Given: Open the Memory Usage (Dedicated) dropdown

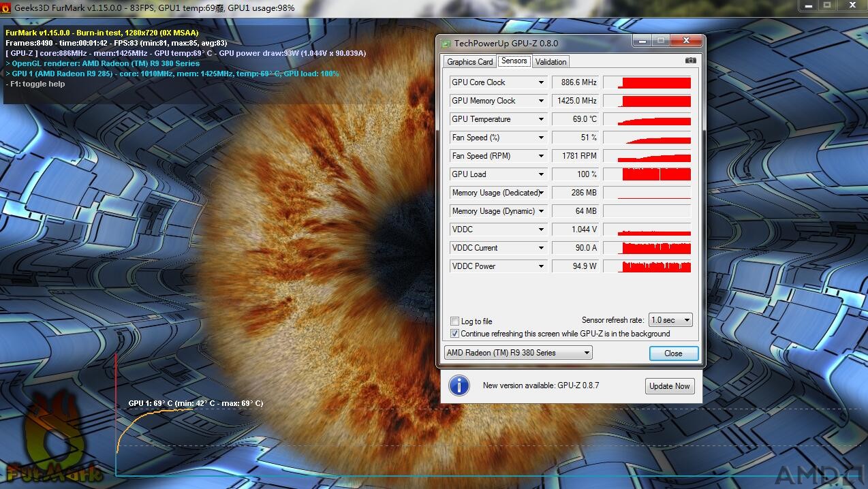Looking at the screenshot, I should [541, 193].
